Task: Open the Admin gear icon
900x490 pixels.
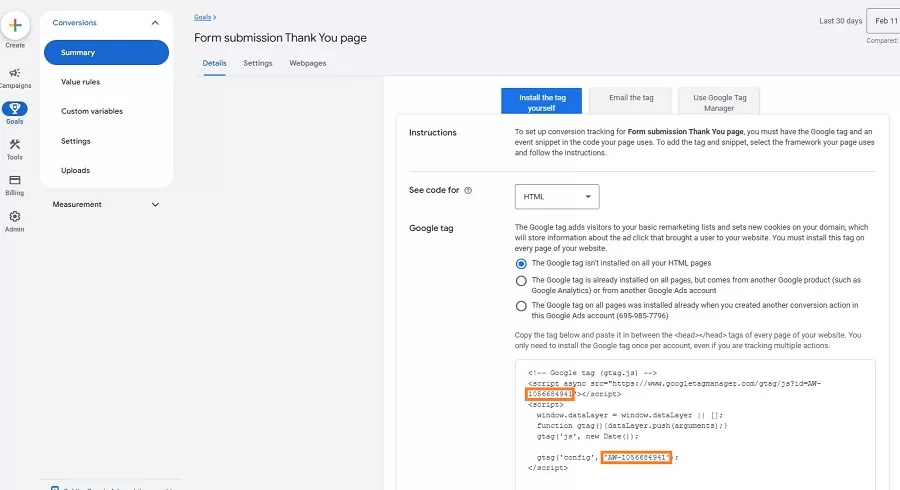Action: pos(15,216)
